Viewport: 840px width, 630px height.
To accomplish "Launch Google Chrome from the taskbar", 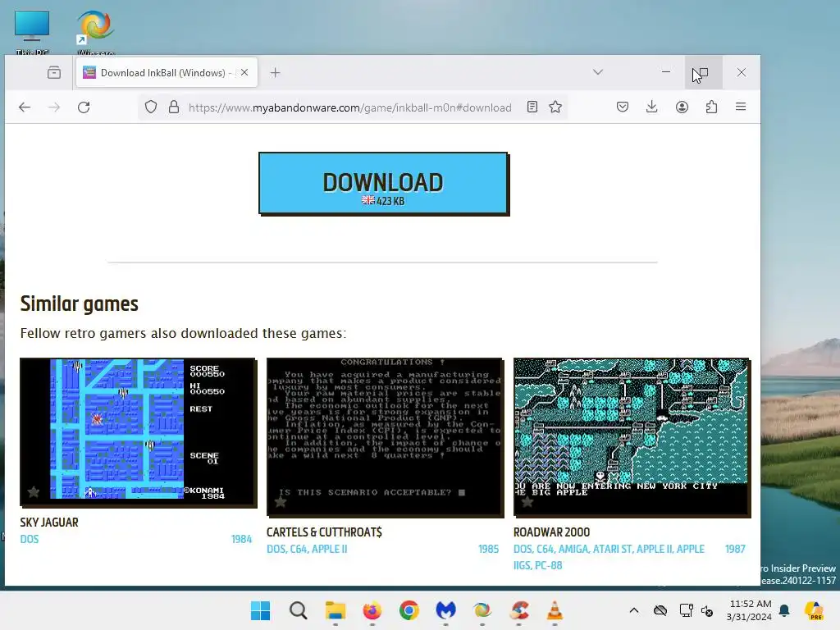I will click(x=409, y=610).
